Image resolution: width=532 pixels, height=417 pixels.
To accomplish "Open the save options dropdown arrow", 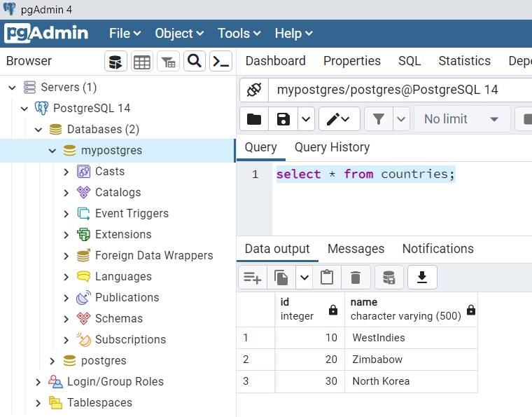I will tap(306, 119).
